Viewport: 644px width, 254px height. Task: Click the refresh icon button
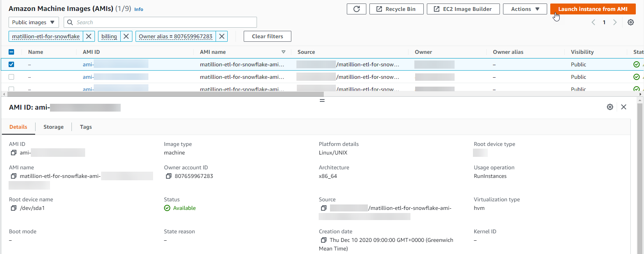pos(356,9)
